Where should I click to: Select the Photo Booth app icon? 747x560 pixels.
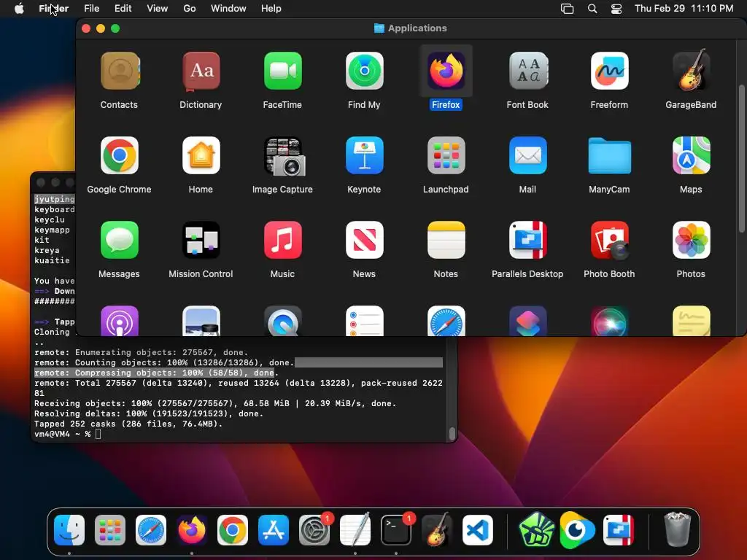609,240
